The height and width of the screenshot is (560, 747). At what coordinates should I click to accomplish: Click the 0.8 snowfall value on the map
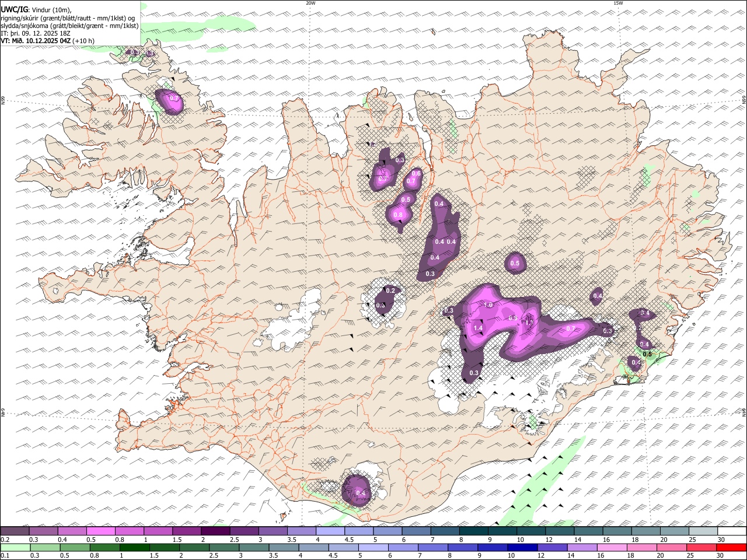point(398,215)
